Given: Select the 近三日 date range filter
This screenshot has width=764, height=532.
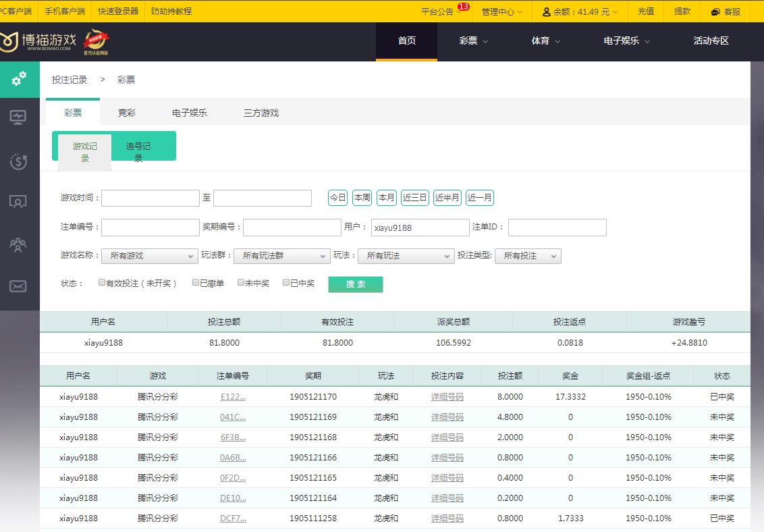Looking at the screenshot, I should coord(414,197).
